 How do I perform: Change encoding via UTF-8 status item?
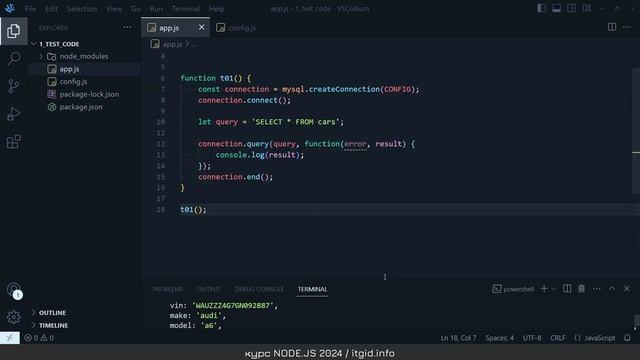click(532, 338)
